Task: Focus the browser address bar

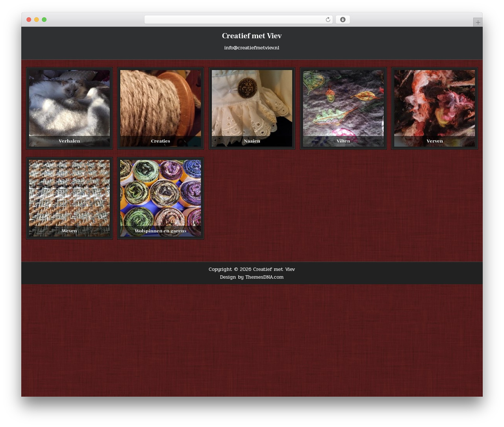Action: coord(238,20)
